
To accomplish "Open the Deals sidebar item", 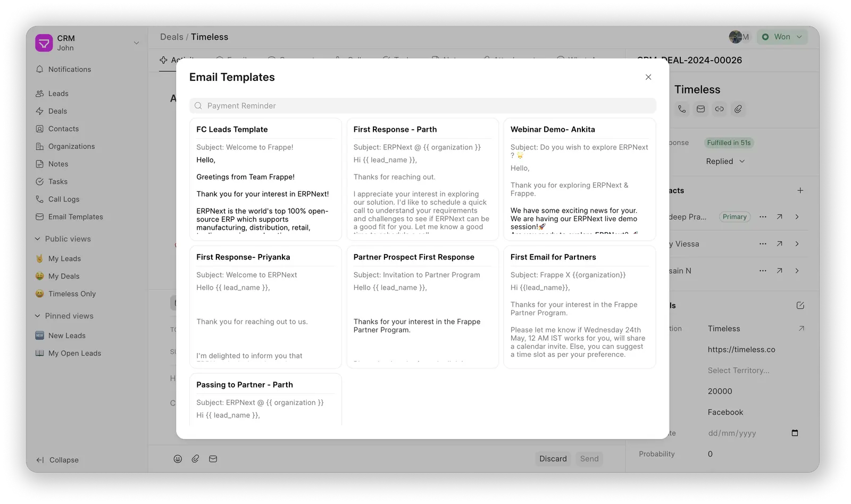I will [87, 111].
